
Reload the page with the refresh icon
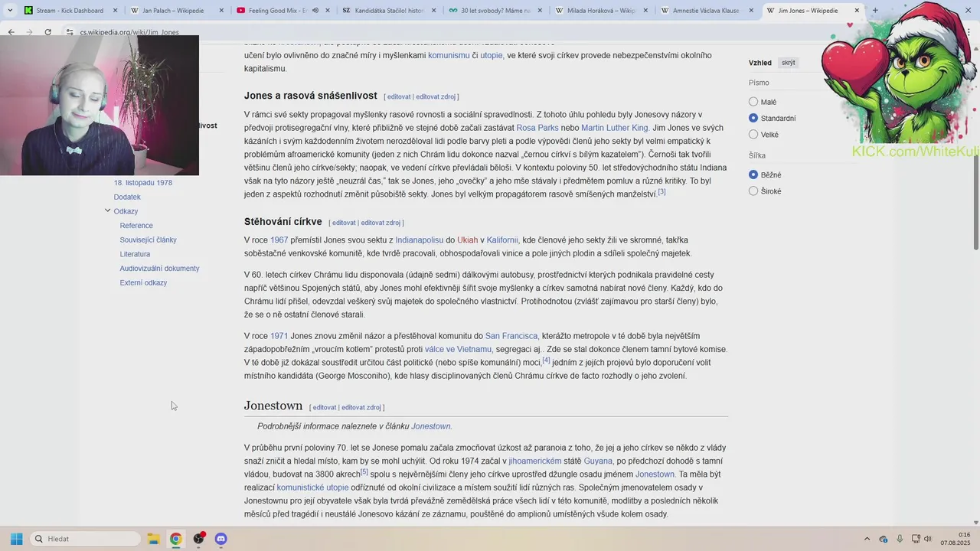(47, 32)
